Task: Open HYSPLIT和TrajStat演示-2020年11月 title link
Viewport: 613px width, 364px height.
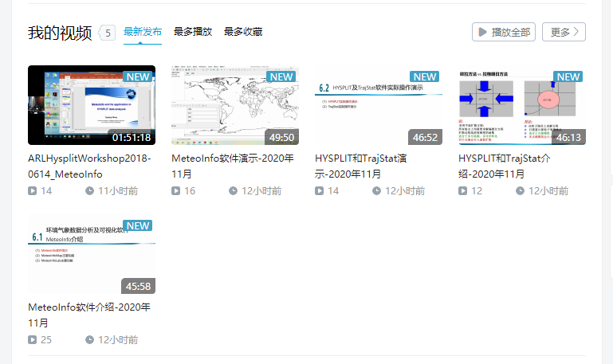Action: pos(373,166)
